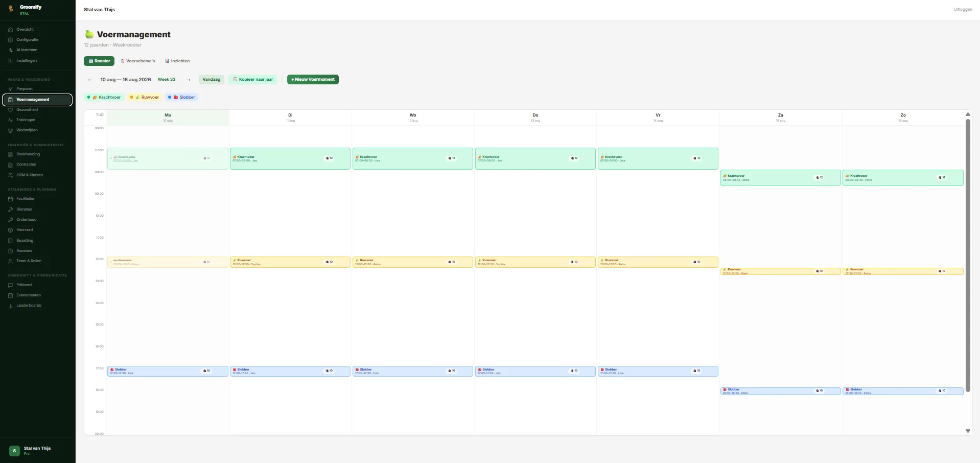Open the Paspoort page
This screenshot has height=463, width=980.
[x=38, y=88]
